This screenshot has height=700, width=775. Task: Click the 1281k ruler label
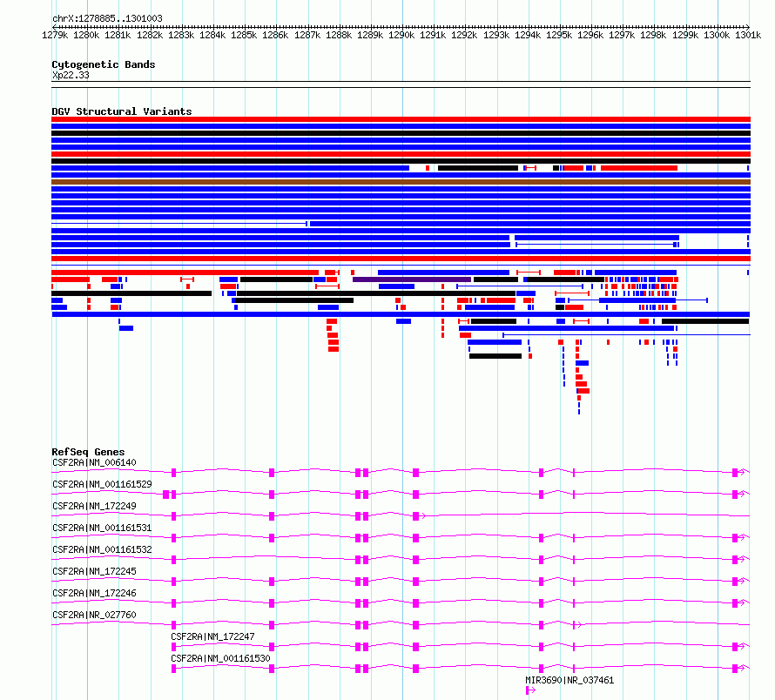pyautogui.click(x=118, y=35)
